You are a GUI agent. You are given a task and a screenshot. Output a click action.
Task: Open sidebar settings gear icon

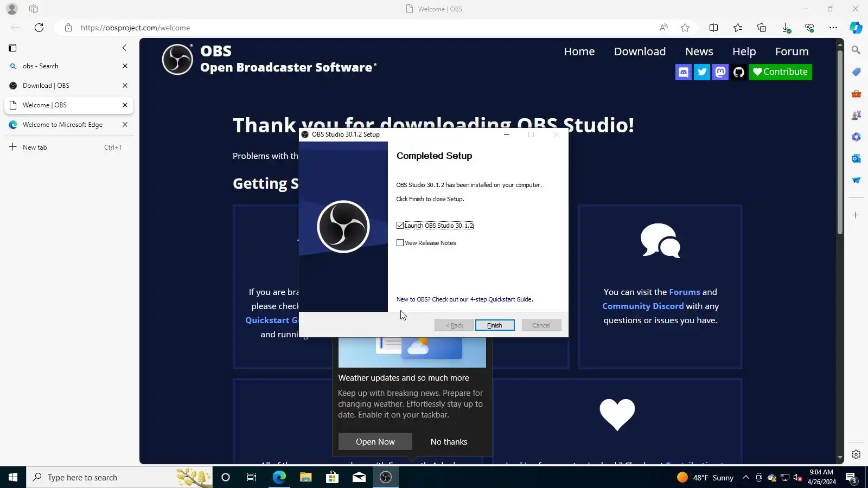(856, 454)
